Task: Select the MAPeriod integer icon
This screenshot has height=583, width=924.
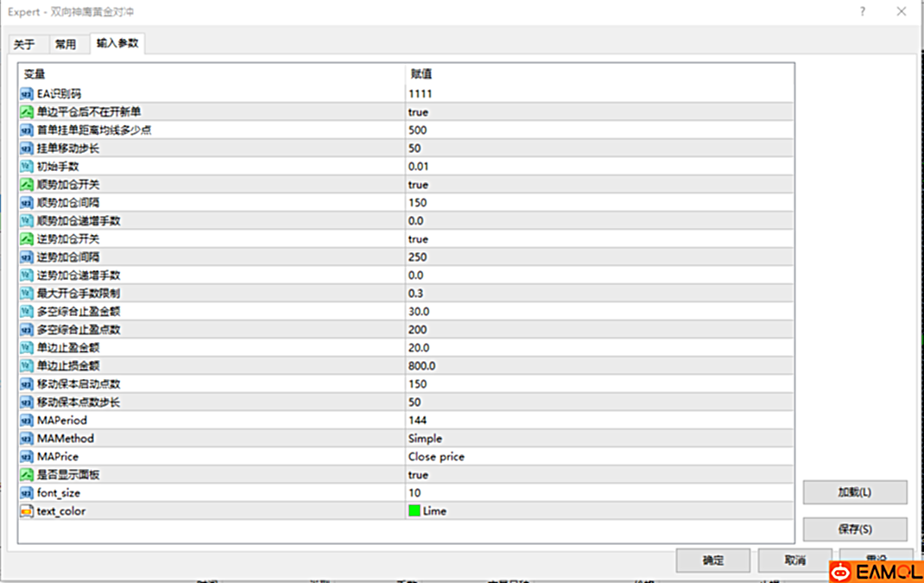Action: [x=27, y=421]
